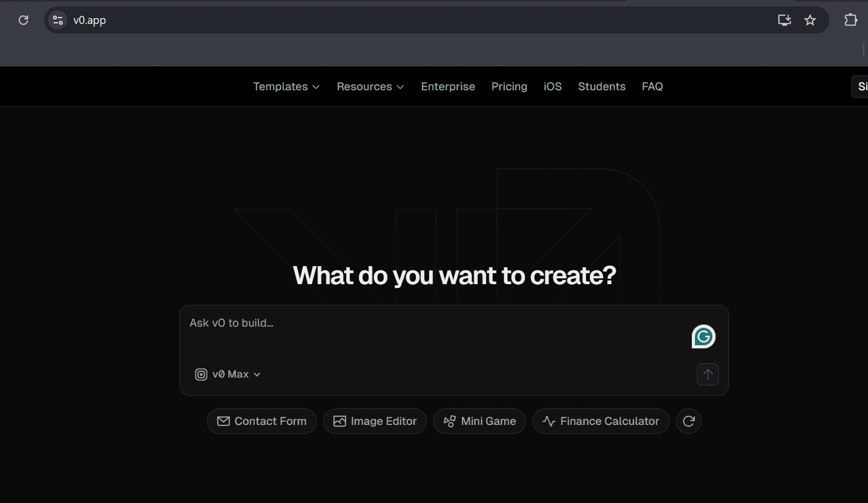Open the FAQ link
The width and height of the screenshot is (868, 503).
[652, 87]
